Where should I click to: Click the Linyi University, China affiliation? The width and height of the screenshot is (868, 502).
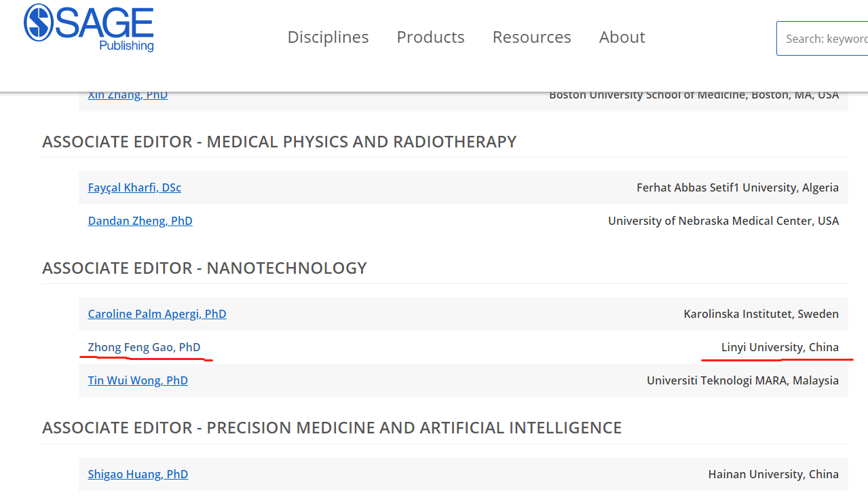point(780,347)
